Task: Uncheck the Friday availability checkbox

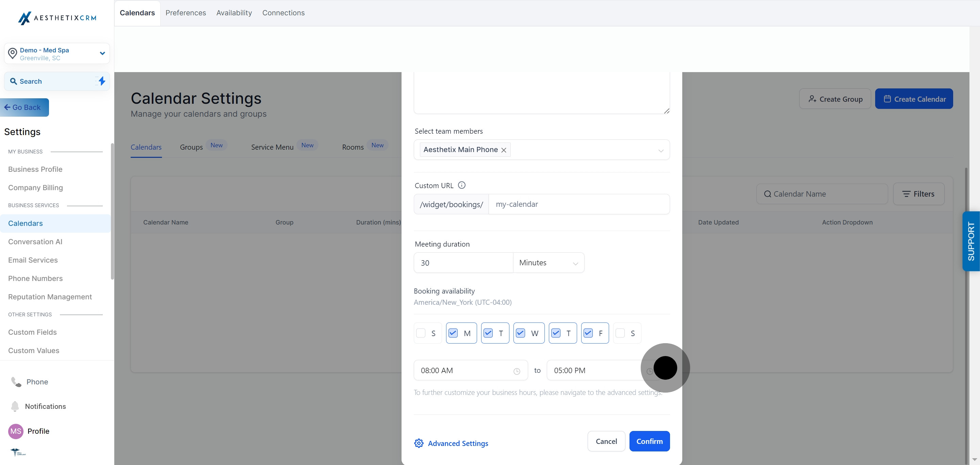Action: pos(588,333)
